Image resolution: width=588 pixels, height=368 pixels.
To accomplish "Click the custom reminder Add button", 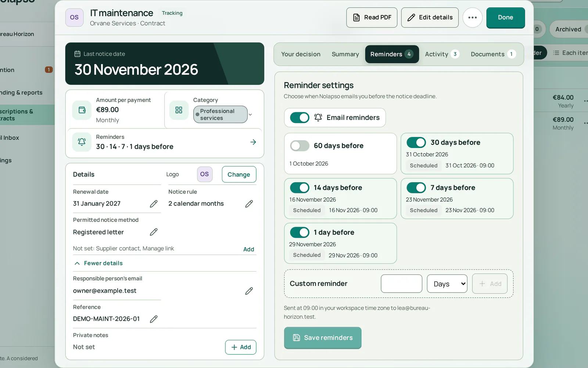I will 490,284.
